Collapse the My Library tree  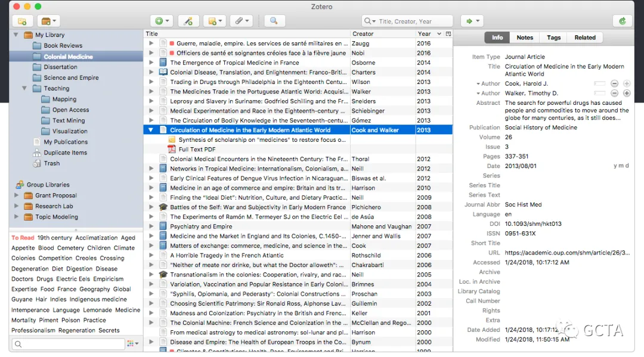click(x=16, y=35)
